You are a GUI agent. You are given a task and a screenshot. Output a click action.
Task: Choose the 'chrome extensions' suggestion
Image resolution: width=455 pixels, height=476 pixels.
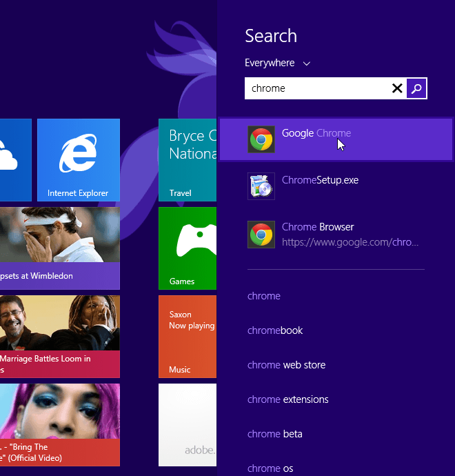pos(288,399)
